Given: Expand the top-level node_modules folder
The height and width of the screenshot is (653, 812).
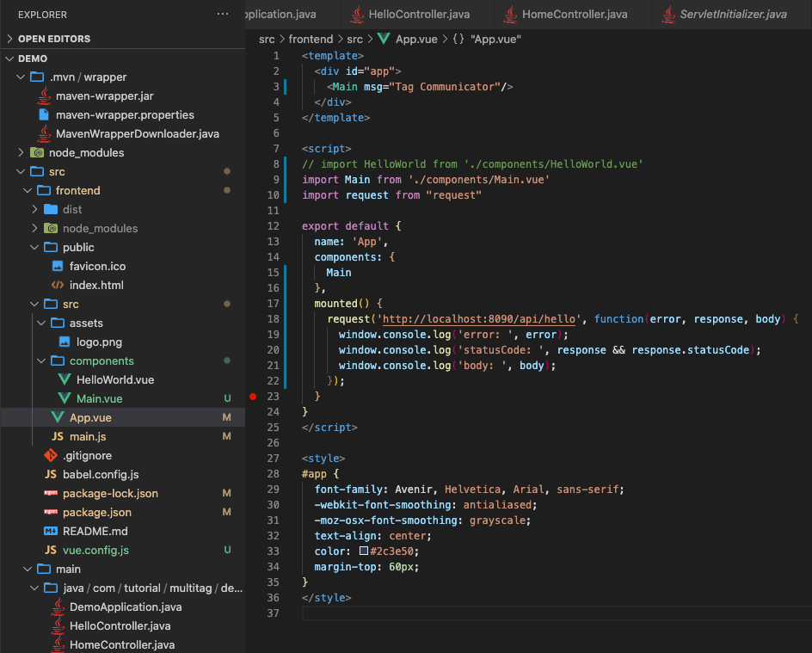Looking at the screenshot, I should pyautogui.click(x=21, y=152).
